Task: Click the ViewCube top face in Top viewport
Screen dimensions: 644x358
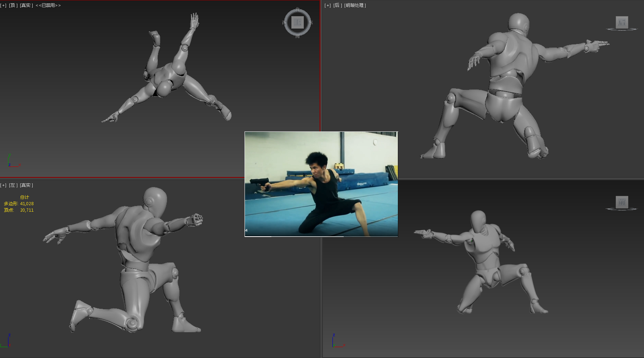Action: coord(297,22)
